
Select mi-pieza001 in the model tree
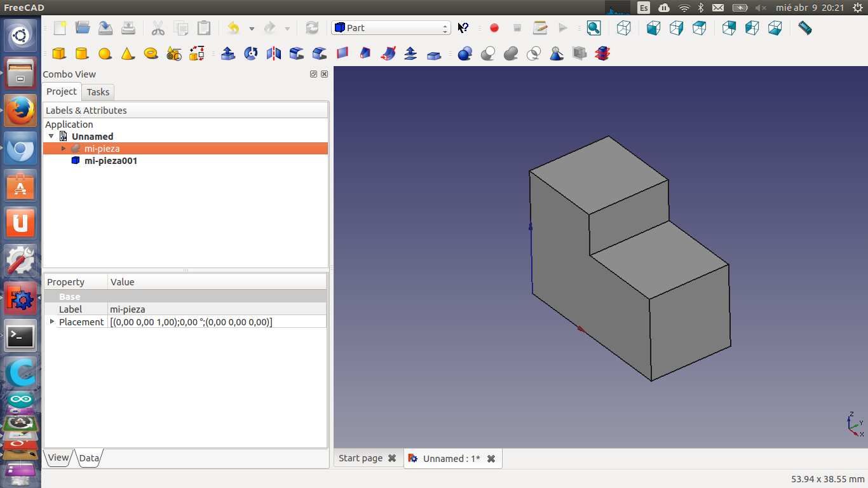111,161
